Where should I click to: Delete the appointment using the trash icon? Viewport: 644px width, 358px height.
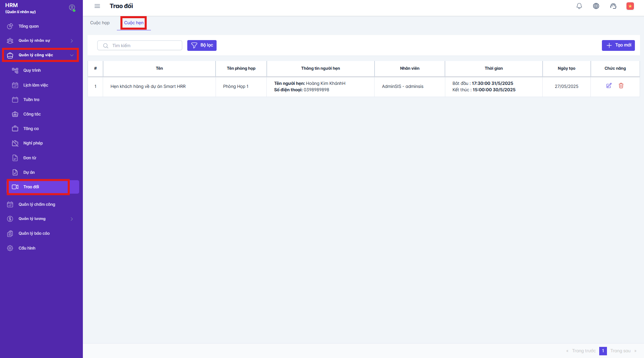click(621, 86)
